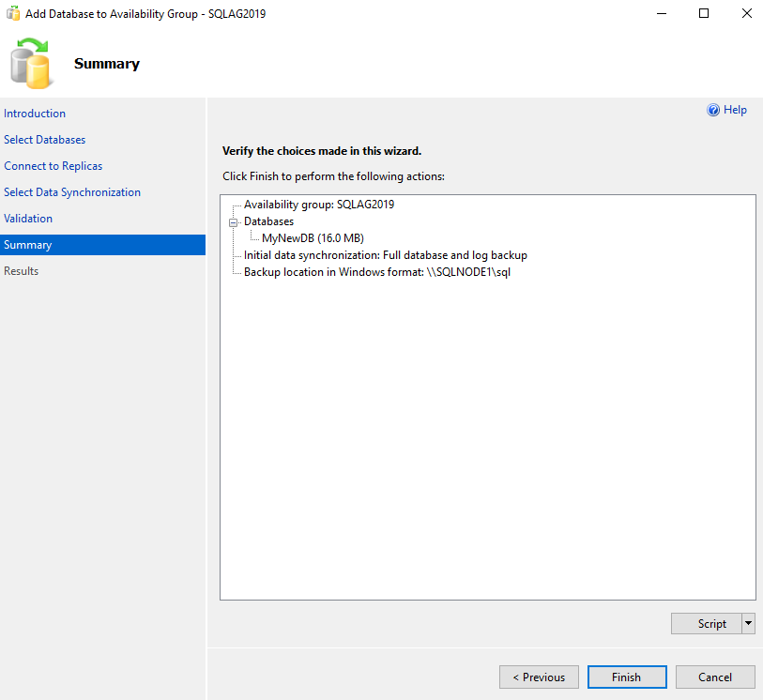Maximize the wizard window
This screenshot has height=700, width=763.
point(704,14)
